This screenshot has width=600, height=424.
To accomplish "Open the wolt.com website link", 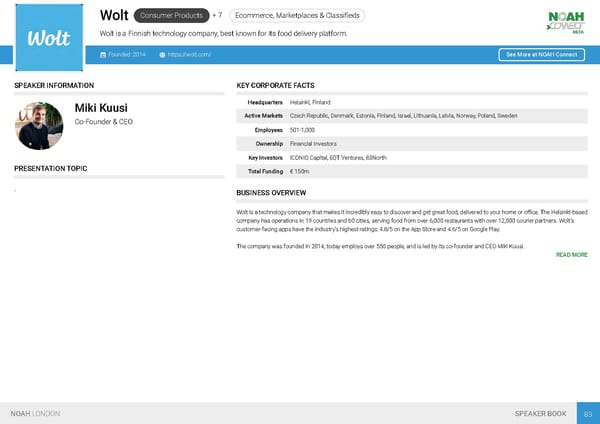I will [x=190, y=54].
